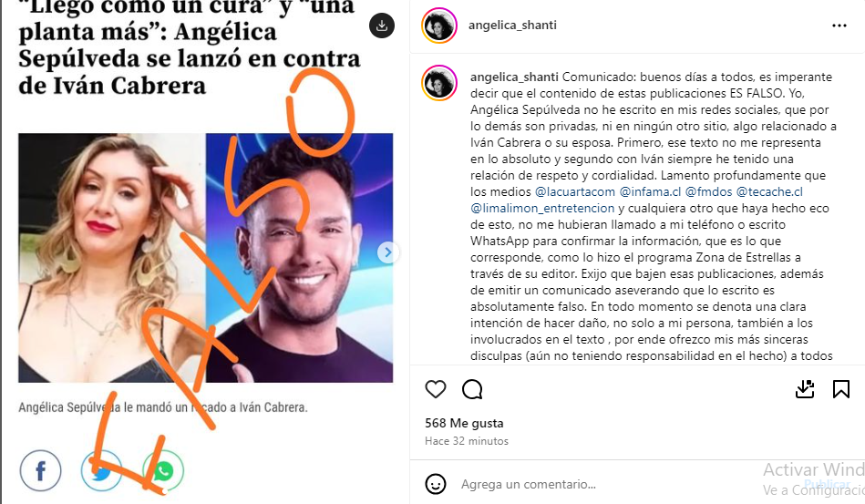Viewport: 865px width, 504px height.
Task: Like the post with the heart icon
Action: (436, 390)
